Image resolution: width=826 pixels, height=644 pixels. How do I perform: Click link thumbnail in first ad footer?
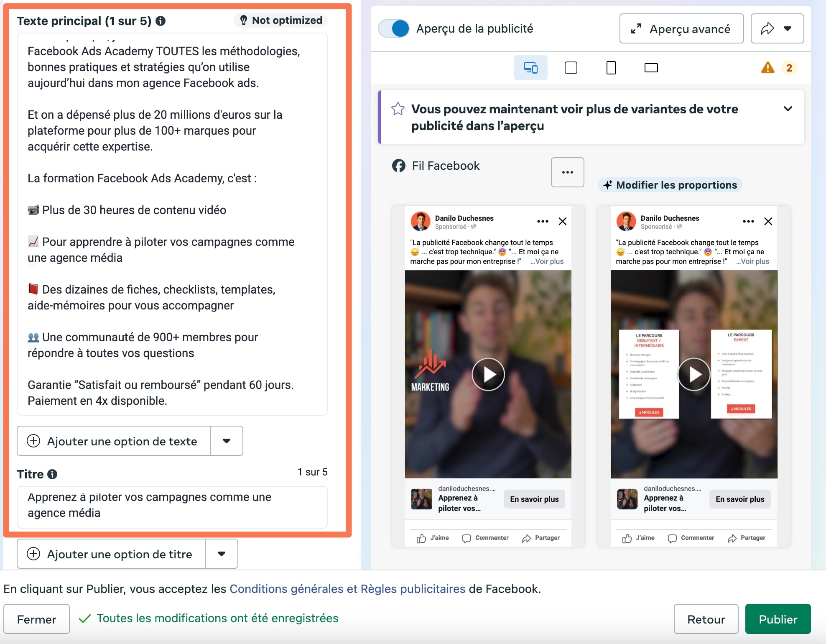click(421, 499)
